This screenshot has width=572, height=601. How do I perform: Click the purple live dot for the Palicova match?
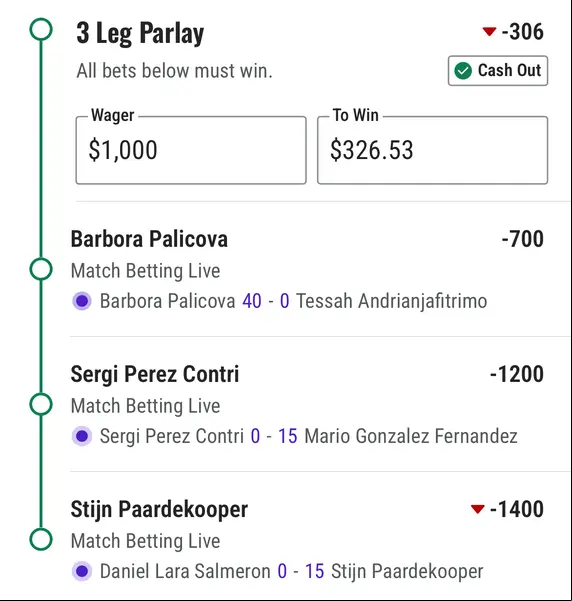coord(82,301)
